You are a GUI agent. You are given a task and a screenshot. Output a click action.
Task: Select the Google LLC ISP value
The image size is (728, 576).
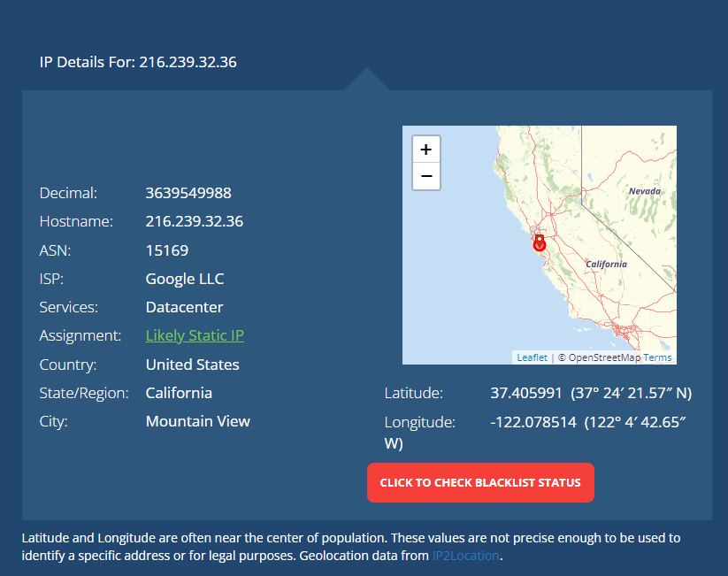coord(185,279)
